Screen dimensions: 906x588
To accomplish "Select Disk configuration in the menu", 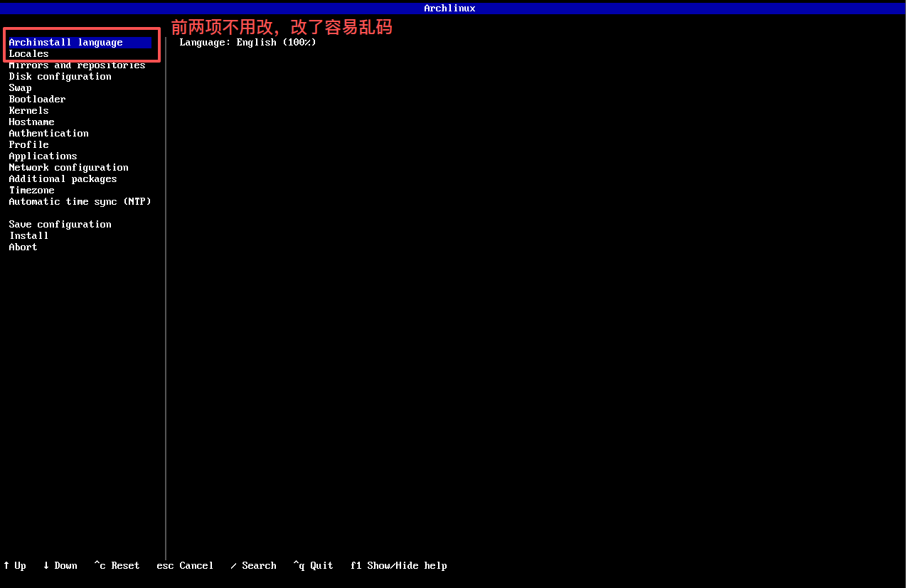I will [60, 77].
